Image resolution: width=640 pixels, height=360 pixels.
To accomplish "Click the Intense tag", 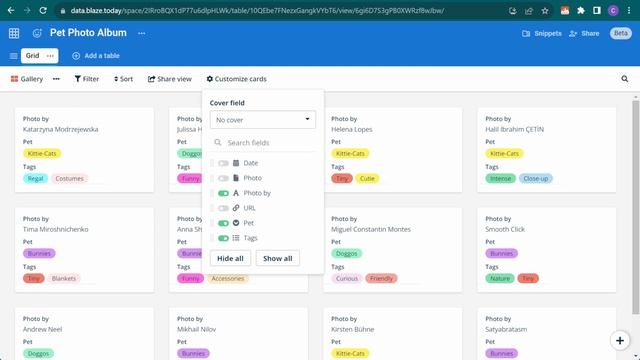I will 500,178.
